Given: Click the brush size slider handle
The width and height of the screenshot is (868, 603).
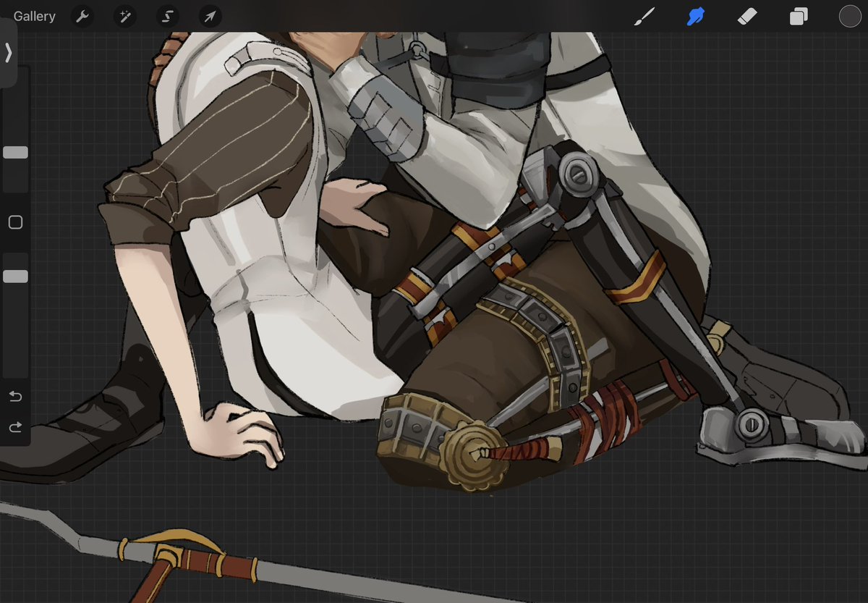Looking at the screenshot, I should 15,153.
